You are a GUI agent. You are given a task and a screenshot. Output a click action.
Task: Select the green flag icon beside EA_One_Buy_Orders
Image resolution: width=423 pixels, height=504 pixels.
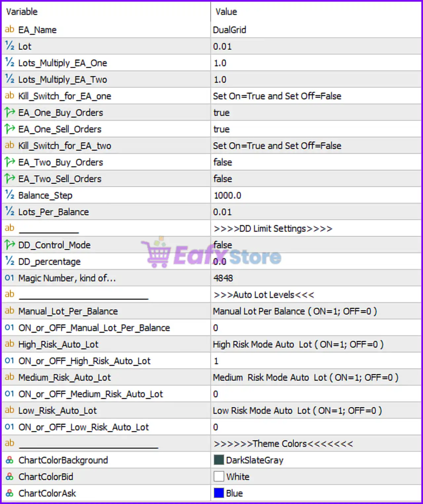(9, 112)
